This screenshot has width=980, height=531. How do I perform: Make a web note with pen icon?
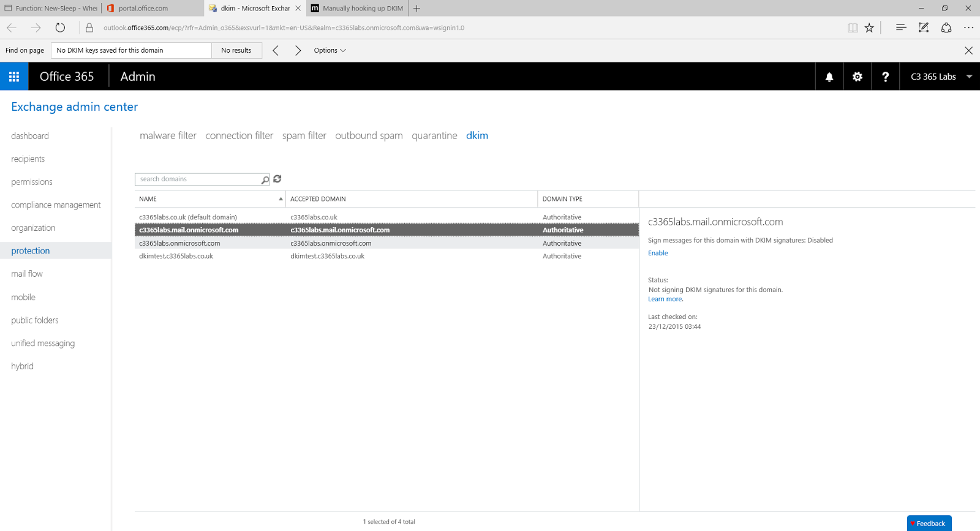(x=924, y=28)
